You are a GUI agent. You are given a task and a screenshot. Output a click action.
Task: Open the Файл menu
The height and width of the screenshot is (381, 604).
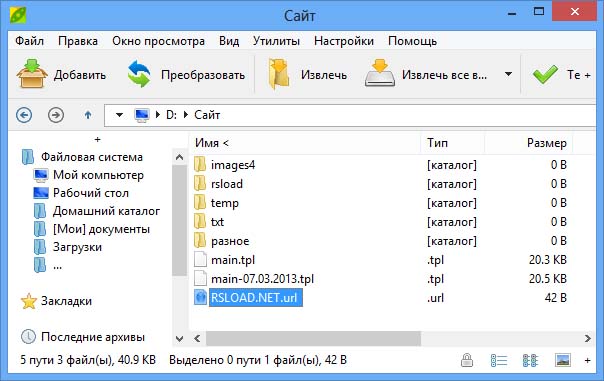click(x=29, y=41)
